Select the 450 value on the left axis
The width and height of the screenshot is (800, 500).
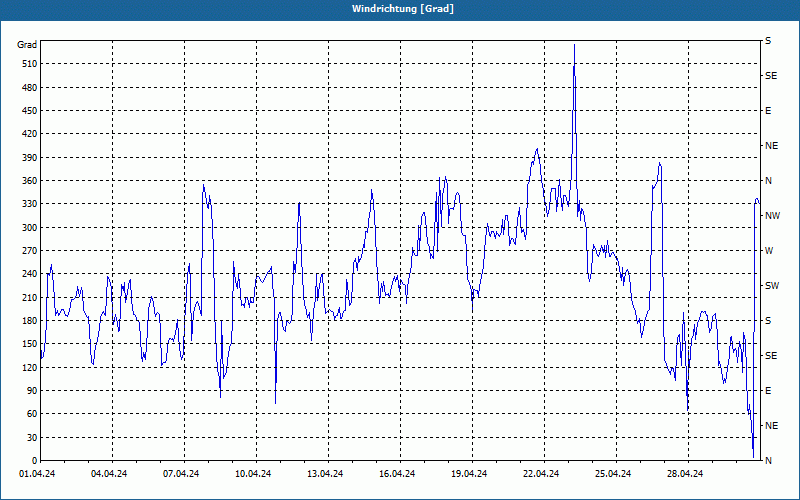[x=31, y=111]
